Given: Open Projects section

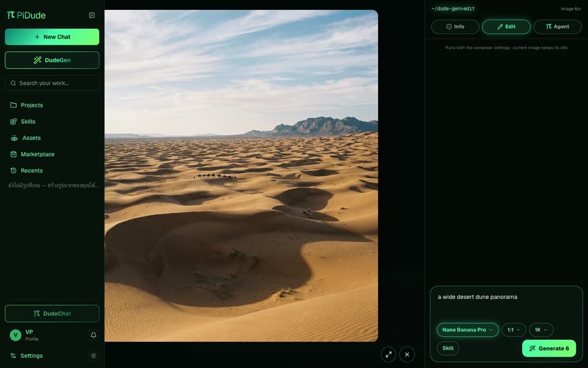Looking at the screenshot, I should coord(27,105).
